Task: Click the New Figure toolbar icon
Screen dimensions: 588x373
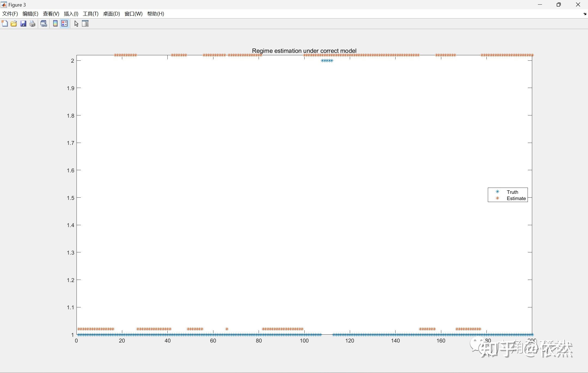Action: pyautogui.click(x=5, y=24)
